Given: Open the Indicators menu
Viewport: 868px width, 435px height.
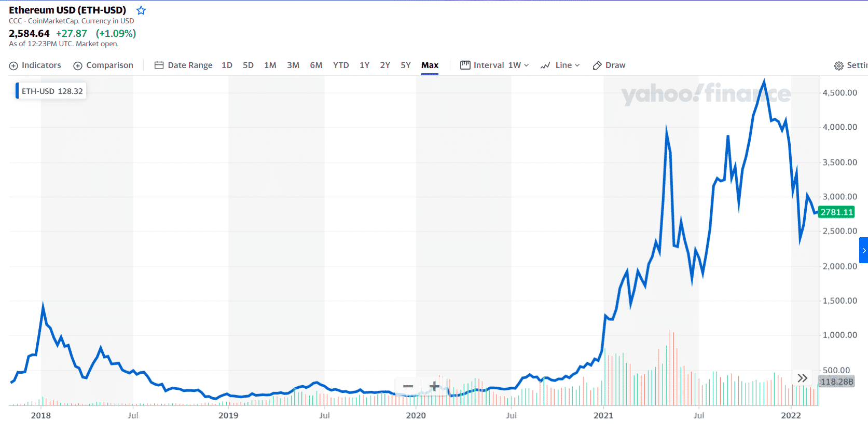Looking at the screenshot, I should pos(35,65).
